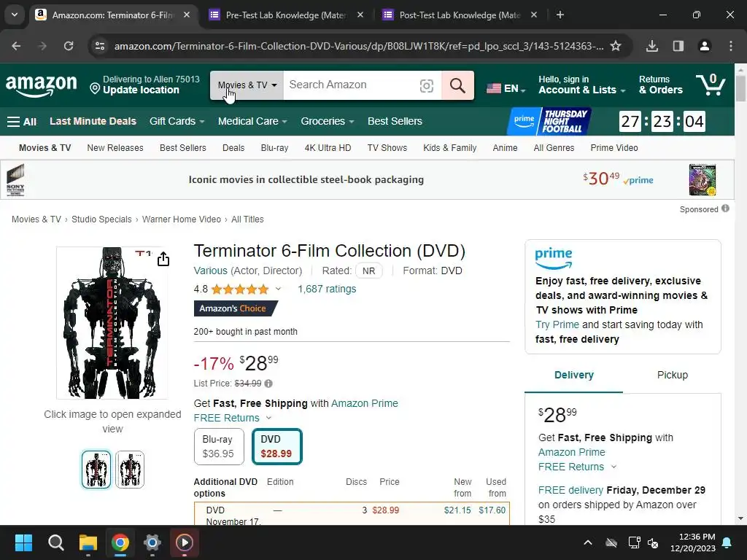747x560 pixels.
Task: Click the Update location pin
Action: click(x=95, y=89)
